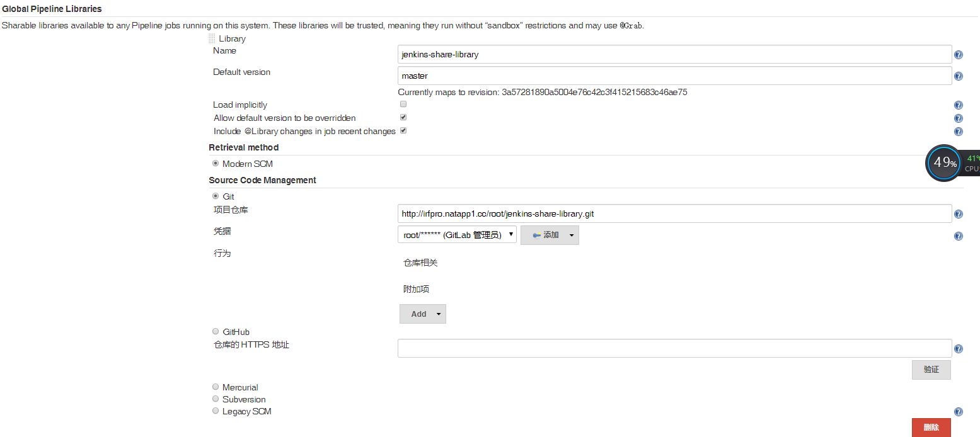Click the revision hash text 3a57281890a5004e...
980x437 pixels.
[x=594, y=92]
